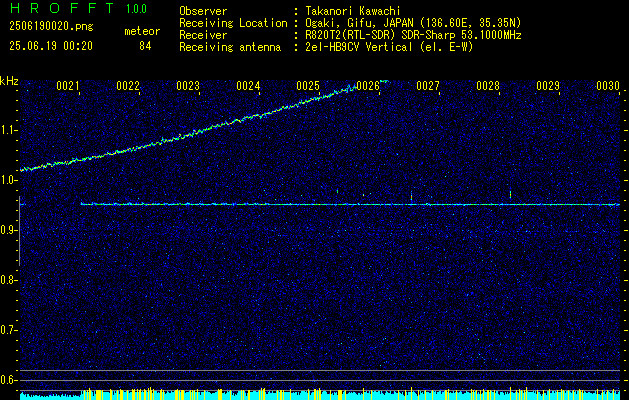
Task: Click the meteor echo spike below 0028
Action: 510,195
